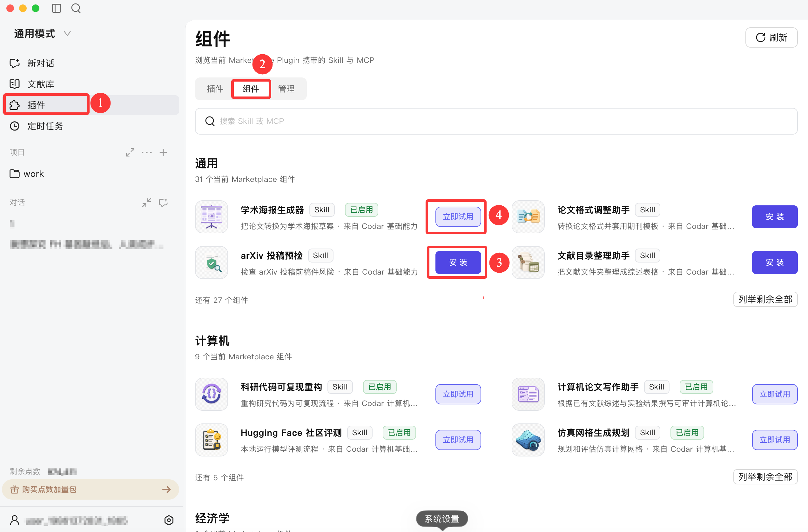Install 论文格式调整助手 skill
The width and height of the screenshot is (808, 532).
pos(774,216)
